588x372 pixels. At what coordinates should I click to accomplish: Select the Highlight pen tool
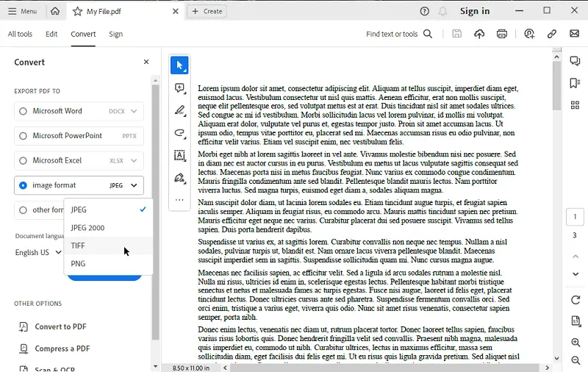tap(179, 110)
